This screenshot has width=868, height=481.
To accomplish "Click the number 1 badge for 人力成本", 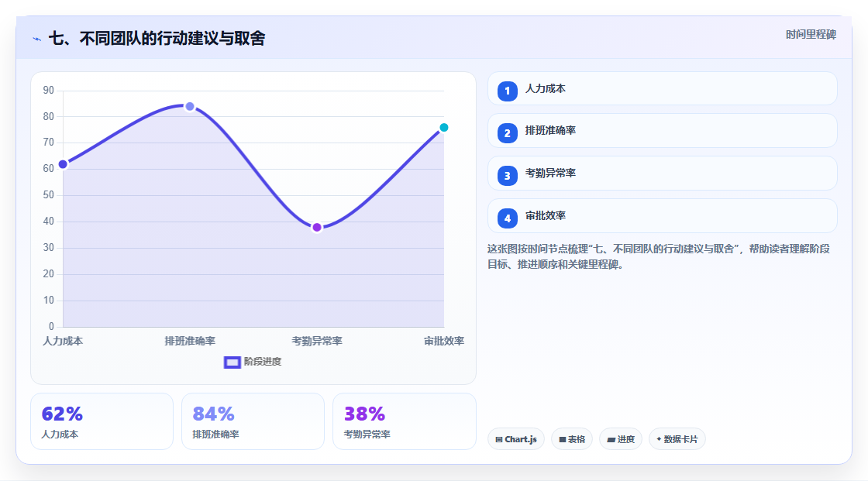I will 507,91.
